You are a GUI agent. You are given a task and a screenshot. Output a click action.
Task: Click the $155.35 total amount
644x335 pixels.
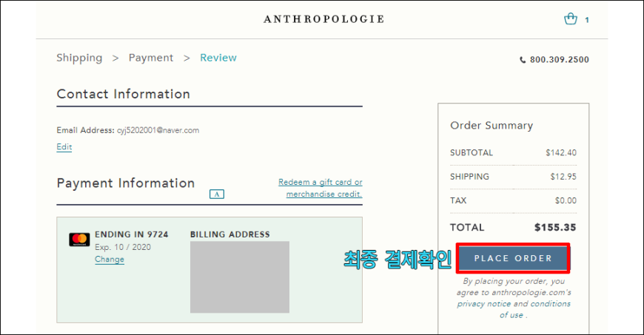tap(555, 228)
